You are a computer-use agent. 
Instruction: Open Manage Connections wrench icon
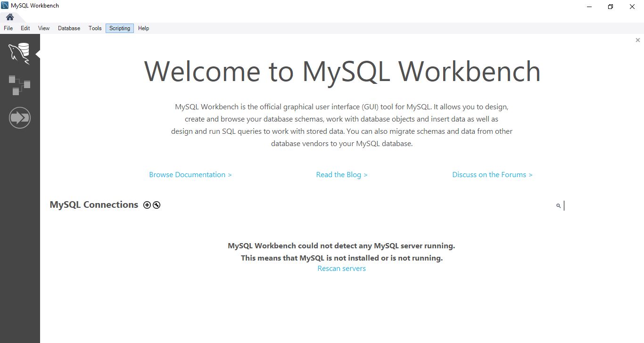[157, 205]
